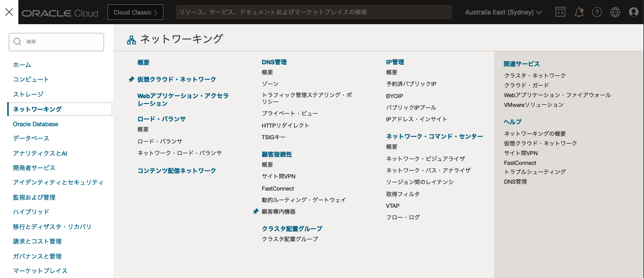Open the クラウド・ガード link
This screenshot has width=644, height=278.
pos(526,85)
